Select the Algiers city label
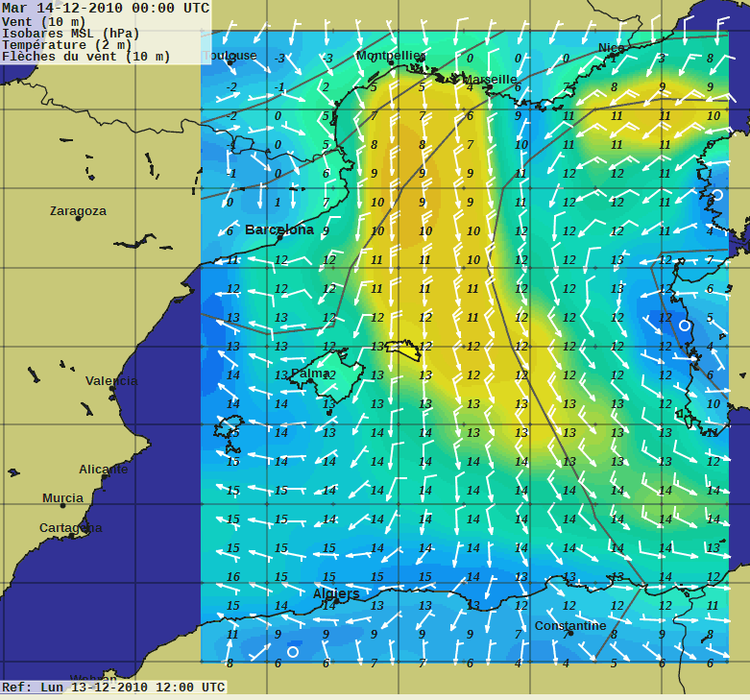The height and width of the screenshot is (700, 750). (x=336, y=593)
